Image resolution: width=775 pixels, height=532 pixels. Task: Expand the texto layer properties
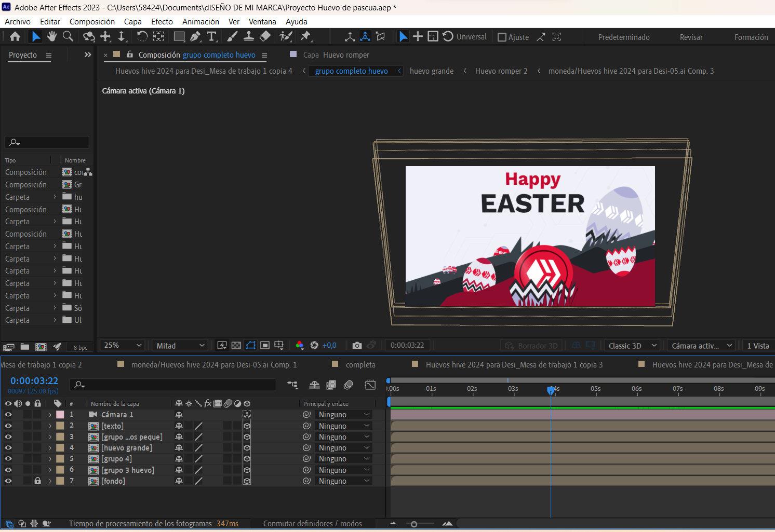click(50, 426)
